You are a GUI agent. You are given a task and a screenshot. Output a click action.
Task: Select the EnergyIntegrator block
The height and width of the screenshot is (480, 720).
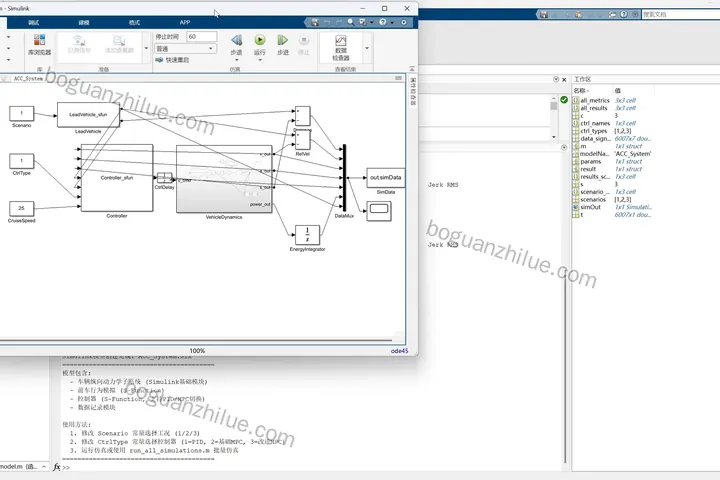click(x=307, y=235)
